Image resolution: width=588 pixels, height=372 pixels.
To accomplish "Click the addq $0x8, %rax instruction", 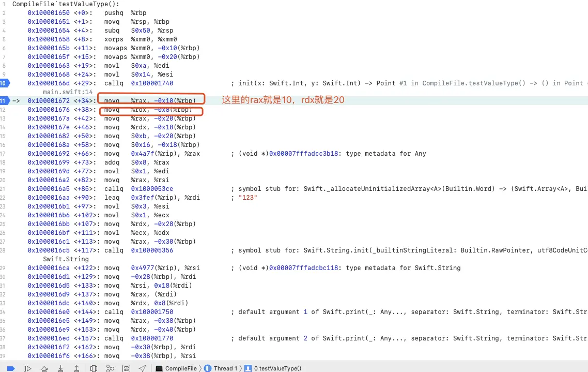I will click(137, 162).
